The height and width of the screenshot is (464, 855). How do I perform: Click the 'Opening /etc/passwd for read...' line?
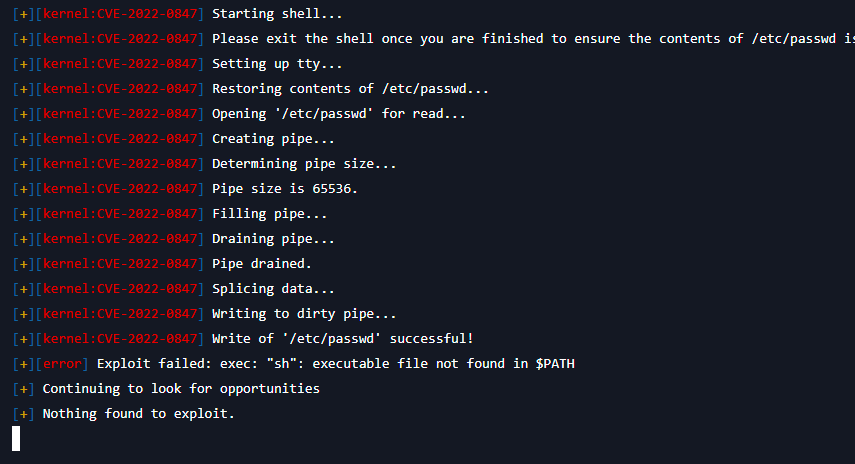339,114
